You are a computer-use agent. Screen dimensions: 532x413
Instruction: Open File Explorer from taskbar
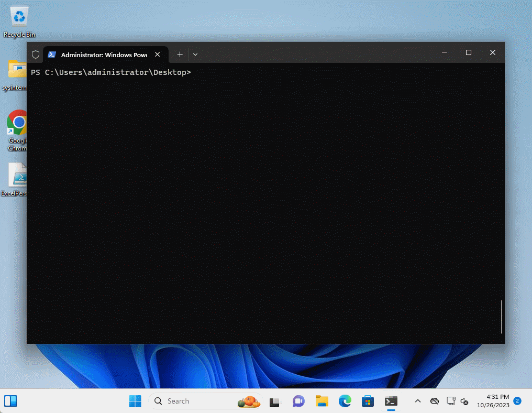(322, 401)
